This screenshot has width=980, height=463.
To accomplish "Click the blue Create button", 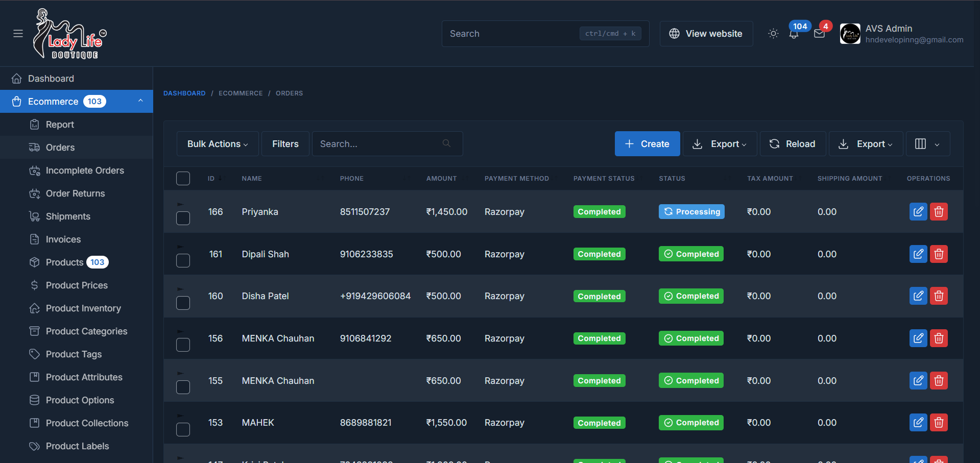I will (647, 144).
